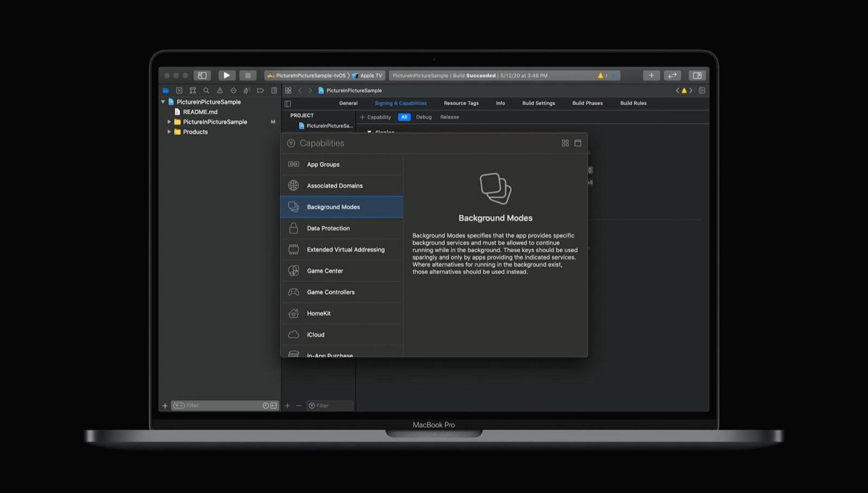Select the Extended Virtual Addressing capability

342,249
